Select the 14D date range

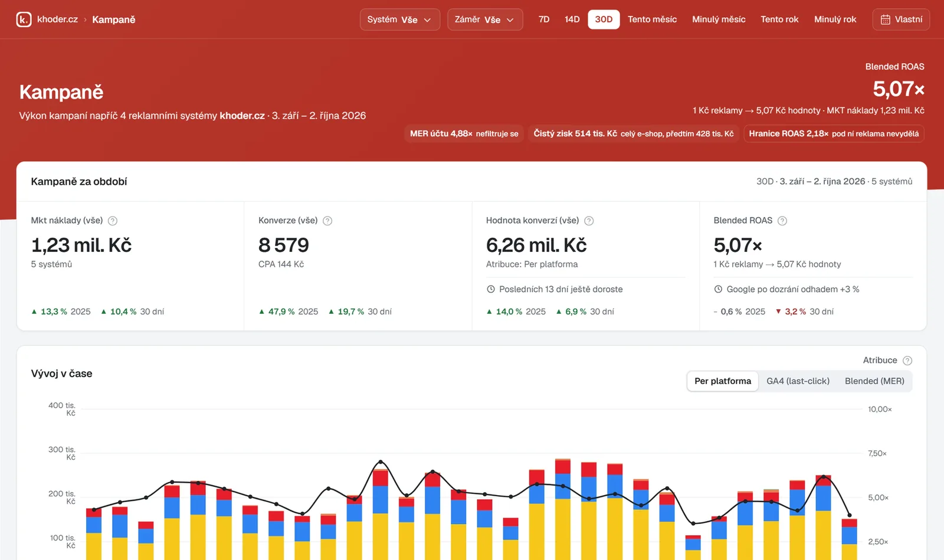(x=572, y=19)
